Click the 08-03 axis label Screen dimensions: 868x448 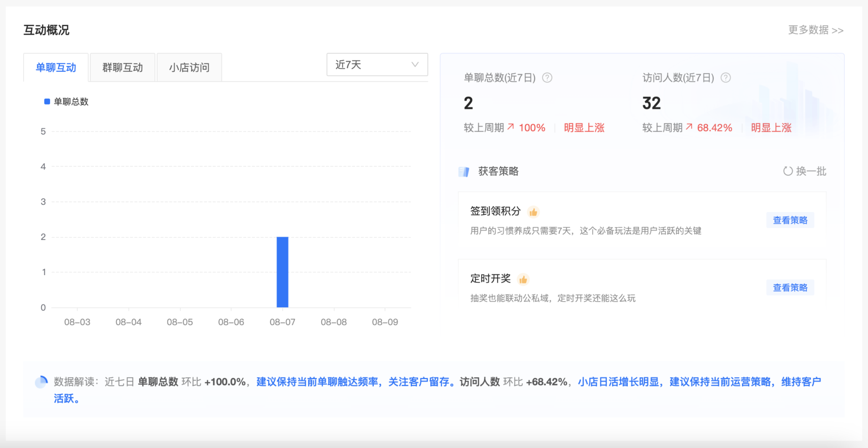point(77,322)
